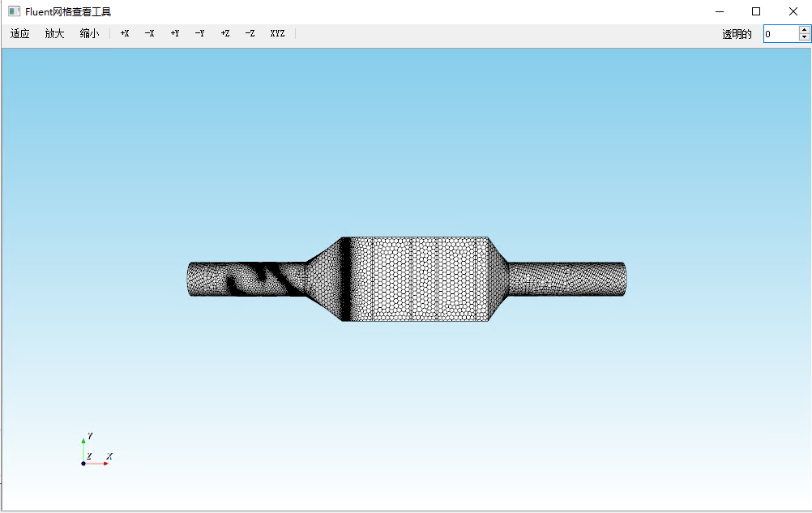Select the +Z view

point(225,34)
